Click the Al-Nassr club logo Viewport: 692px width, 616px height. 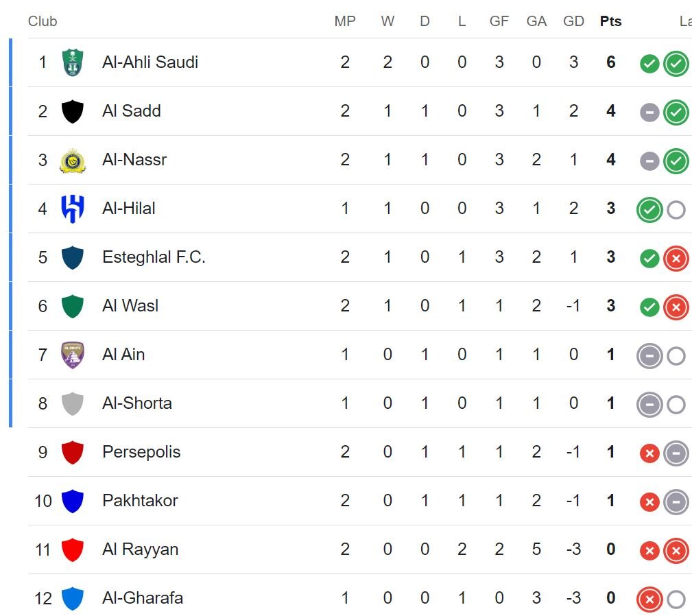(73, 160)
